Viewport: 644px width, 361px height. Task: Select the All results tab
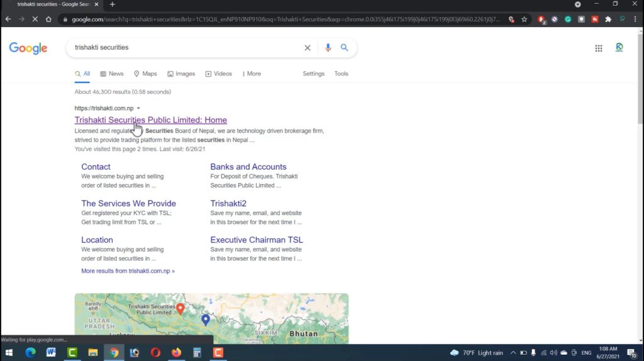pyautogui.click(x=82, y=74)
